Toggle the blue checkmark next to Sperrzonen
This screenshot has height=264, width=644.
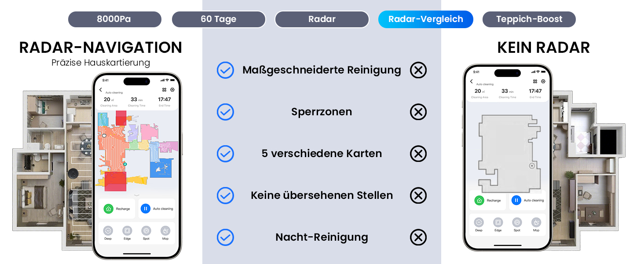[x=225, y=112]
